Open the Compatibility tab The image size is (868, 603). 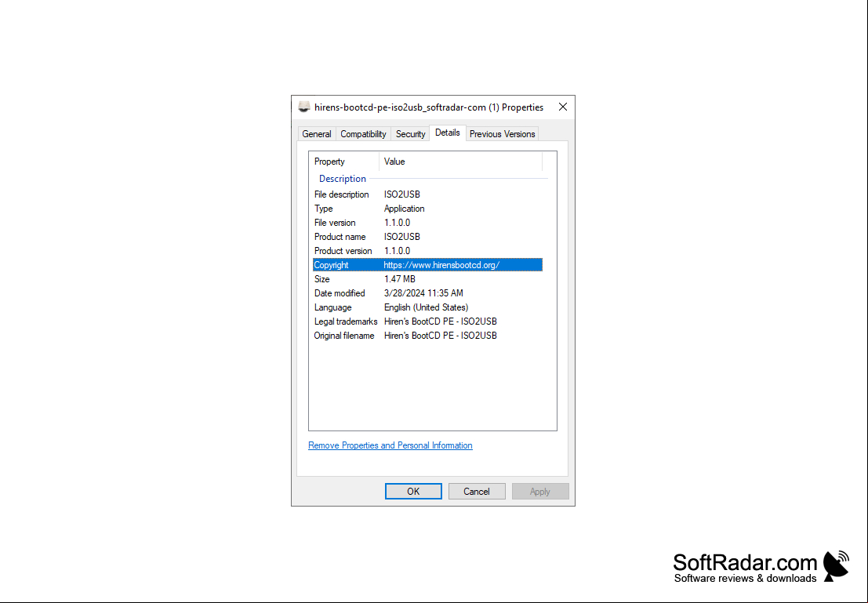(x=363, y=134)
